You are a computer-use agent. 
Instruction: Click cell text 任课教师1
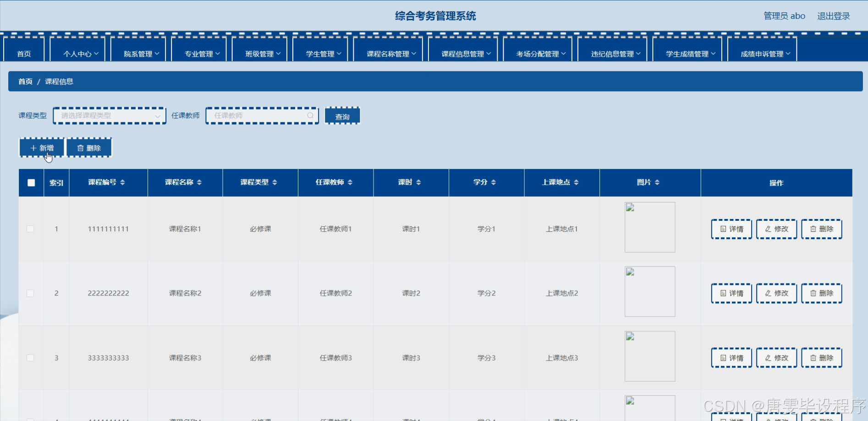pyautogui.click(x=335, y=229)
